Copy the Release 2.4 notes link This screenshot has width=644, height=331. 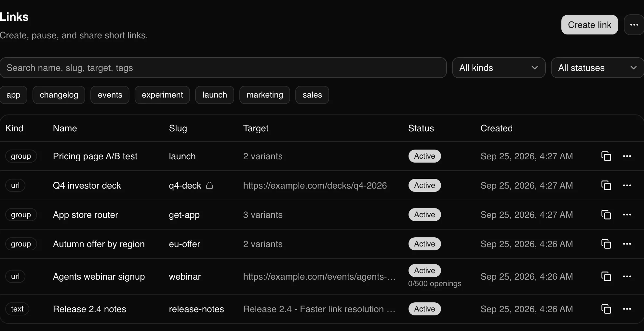point(606,309)
